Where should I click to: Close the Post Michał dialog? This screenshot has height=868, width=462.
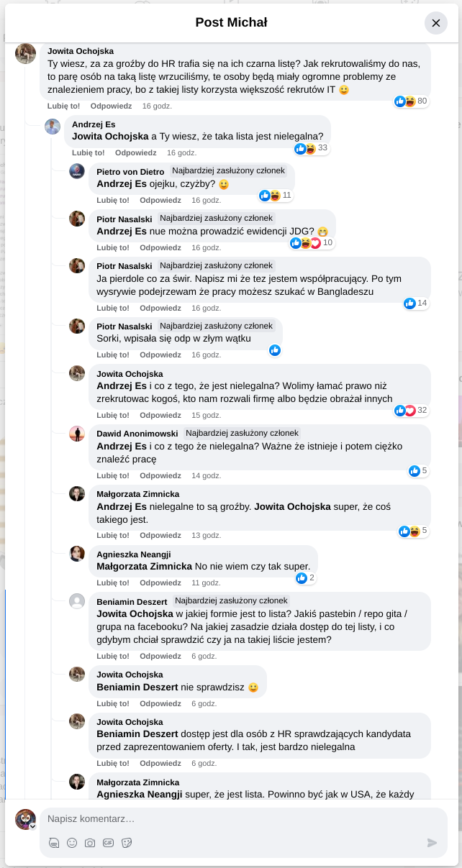[435, 23]
